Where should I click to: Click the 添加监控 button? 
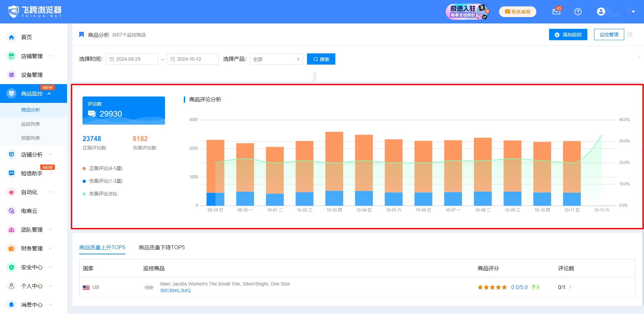tap(568, 35)
